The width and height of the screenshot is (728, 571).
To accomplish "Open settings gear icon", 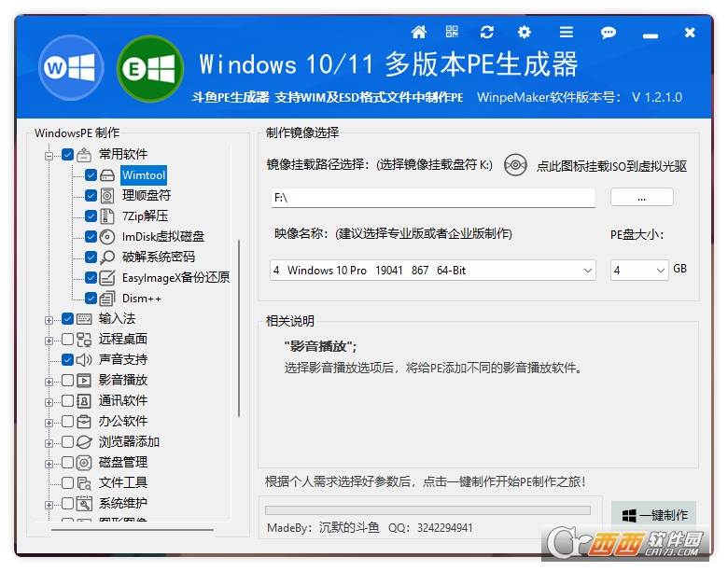I will (x=525, y=32).
